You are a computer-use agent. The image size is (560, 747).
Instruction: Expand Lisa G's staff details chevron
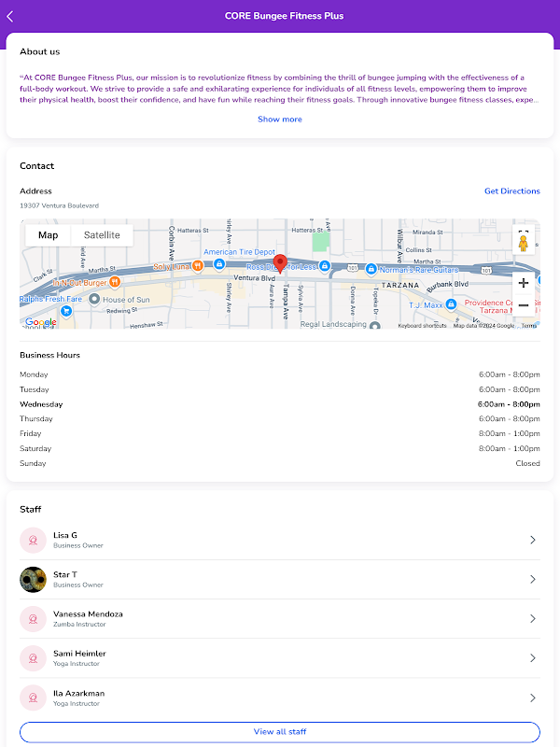tap(532, 540)
